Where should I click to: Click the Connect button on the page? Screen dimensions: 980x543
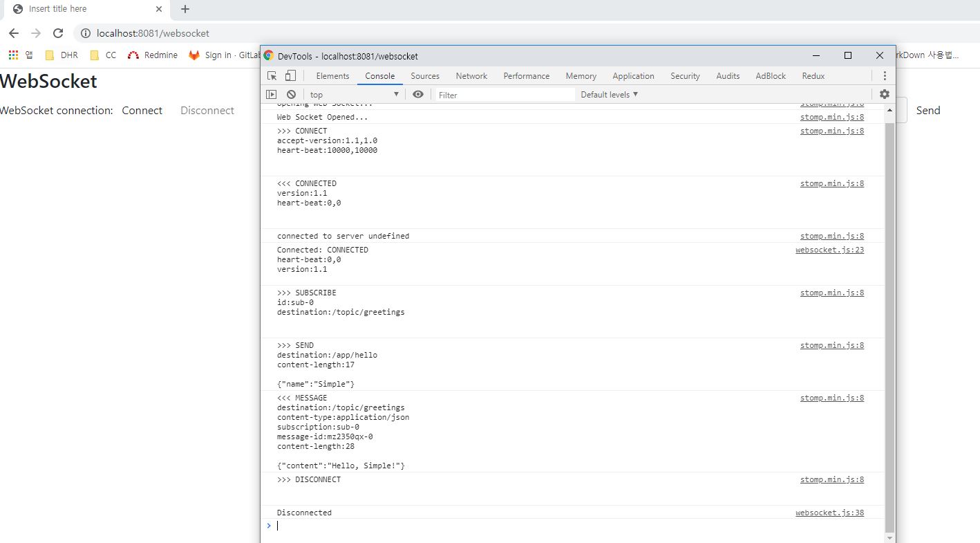click(x=142, y=111)
